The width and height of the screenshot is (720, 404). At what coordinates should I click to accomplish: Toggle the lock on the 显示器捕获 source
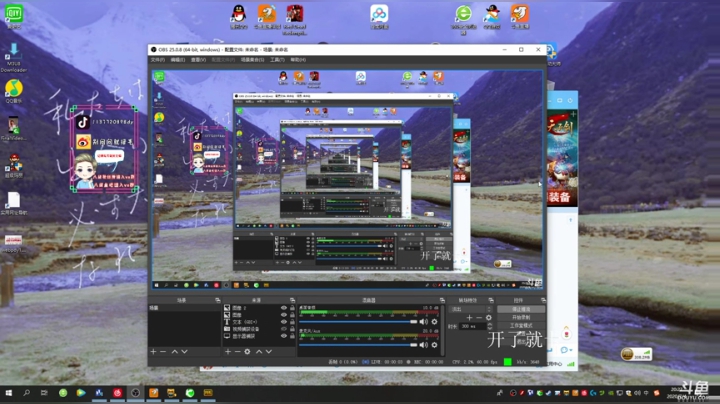pyautogui.click(x=292, y=336)
